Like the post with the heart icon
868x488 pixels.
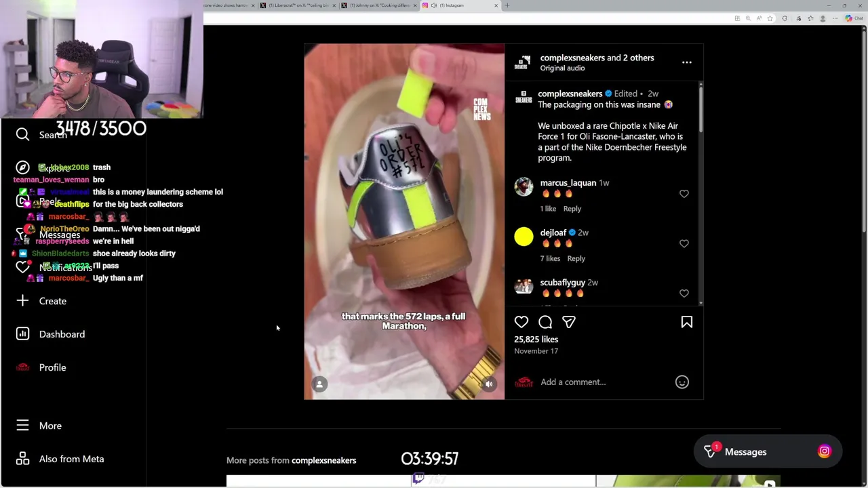pos(521,323)
